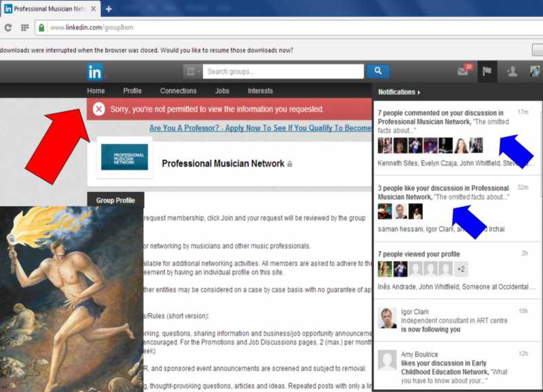Click the +2 more profile viewers badge
The height and width of the screenshot is (392, 543).
click(x=461, y=269)
